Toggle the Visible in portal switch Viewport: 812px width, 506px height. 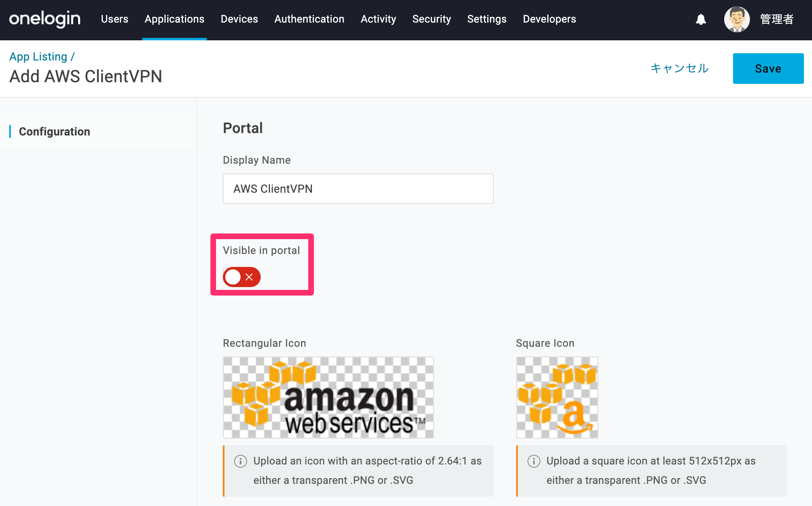point(242,277)
